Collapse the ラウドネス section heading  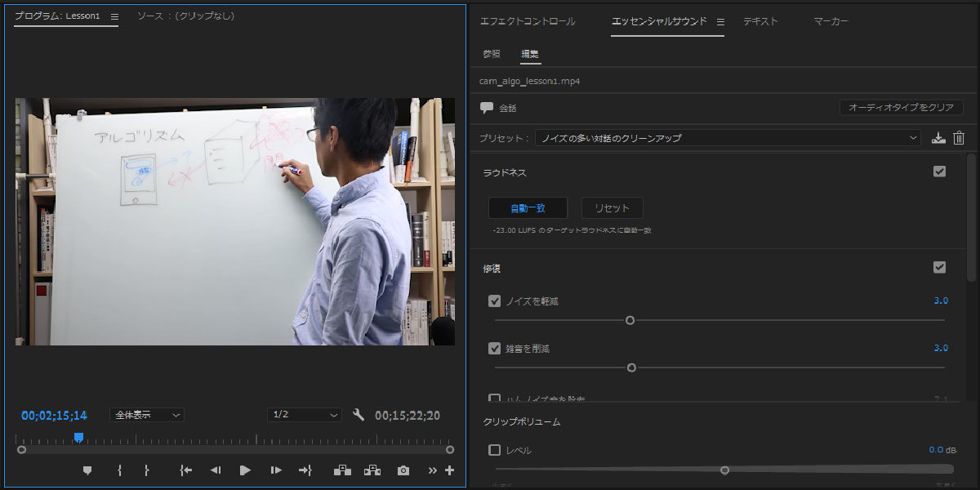pos(505,173)
